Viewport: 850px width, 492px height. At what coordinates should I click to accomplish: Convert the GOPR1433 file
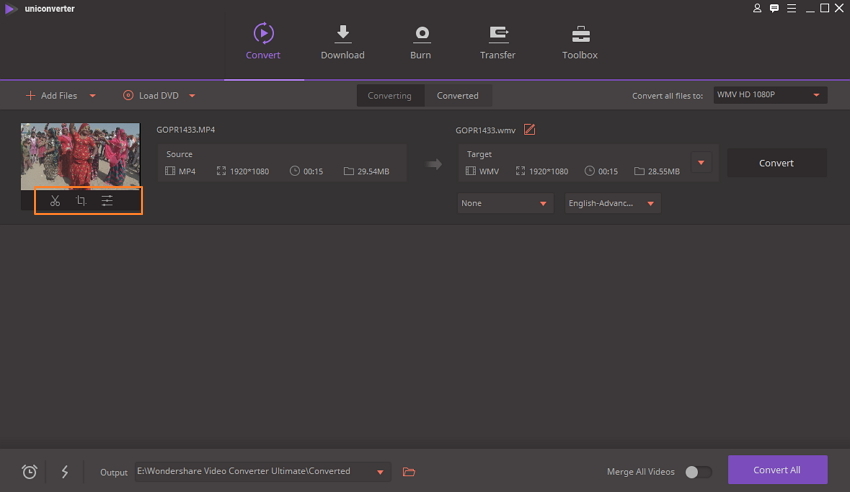pos(776,163)
